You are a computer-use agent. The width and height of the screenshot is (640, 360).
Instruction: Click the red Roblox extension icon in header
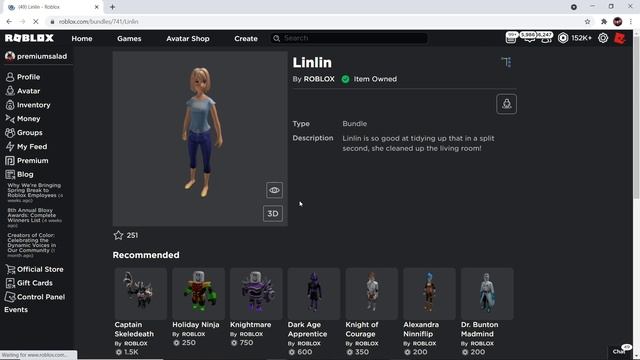pyautogui.click(x=620, y=38)
